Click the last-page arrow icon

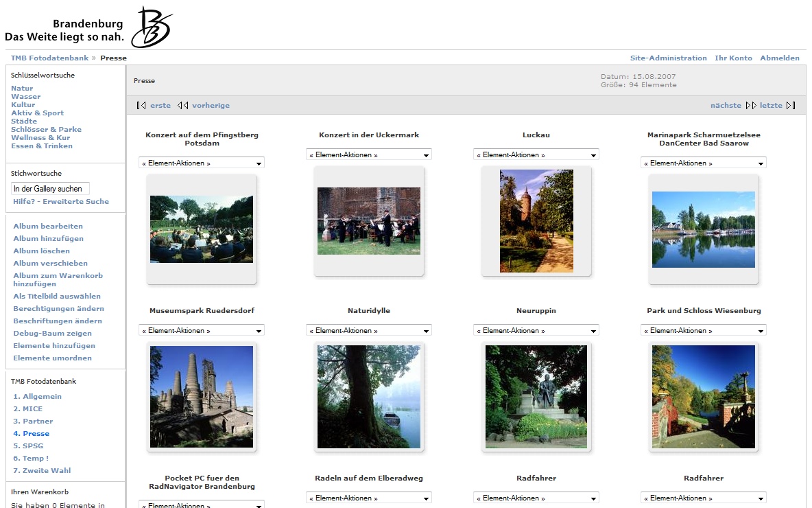tap(791, 106)
